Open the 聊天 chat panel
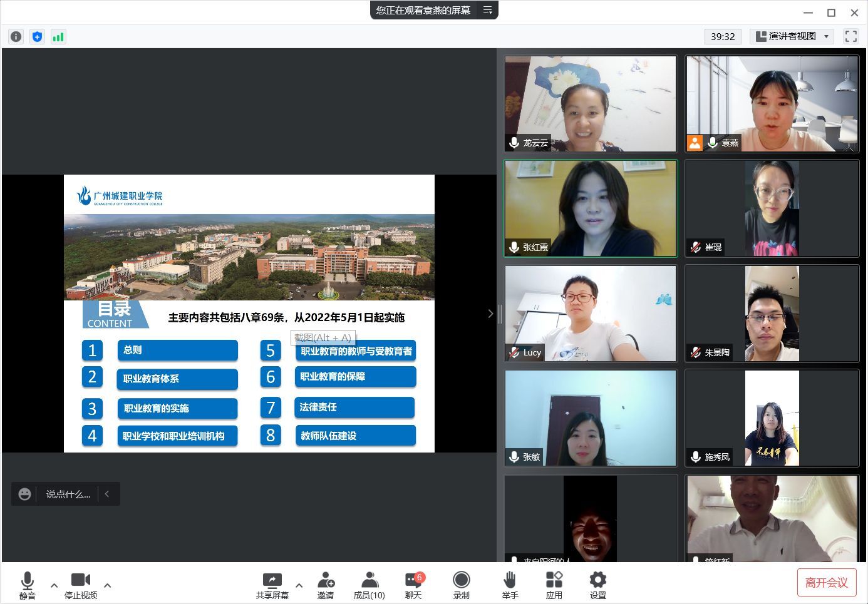The width and height of the screenshot is (868, 604). [x=413, y=585]
